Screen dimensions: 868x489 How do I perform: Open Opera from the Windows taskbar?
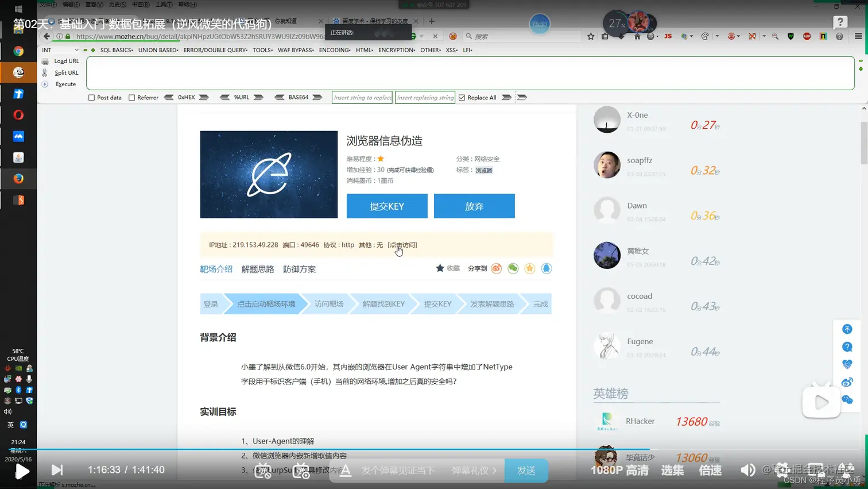18,115
